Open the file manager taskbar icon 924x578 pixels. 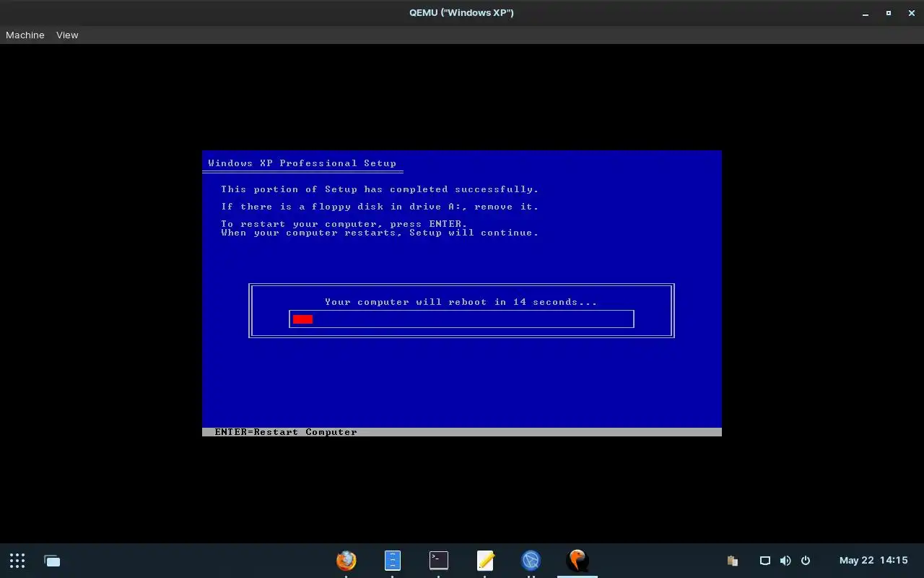[x=392, y=560]
